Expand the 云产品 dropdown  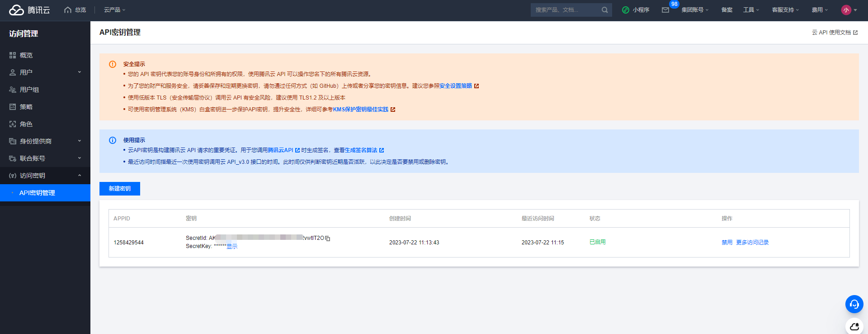click(x=114, y=10)
